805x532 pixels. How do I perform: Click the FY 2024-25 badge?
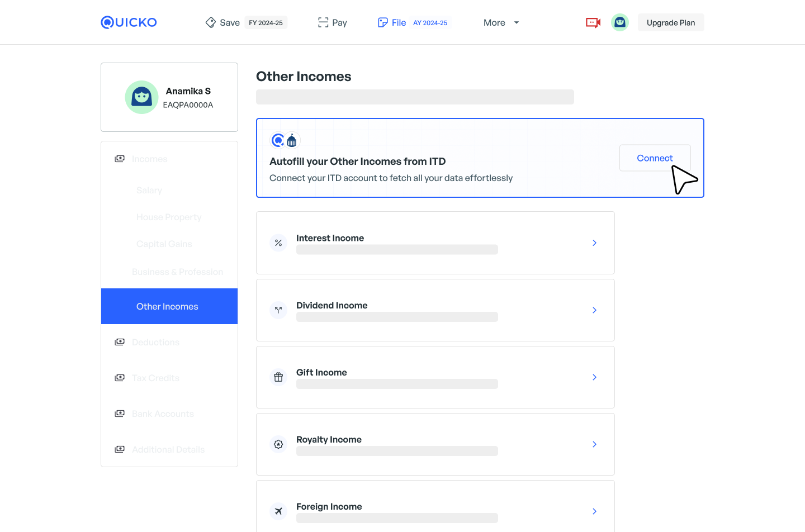[x=266, y=23]
